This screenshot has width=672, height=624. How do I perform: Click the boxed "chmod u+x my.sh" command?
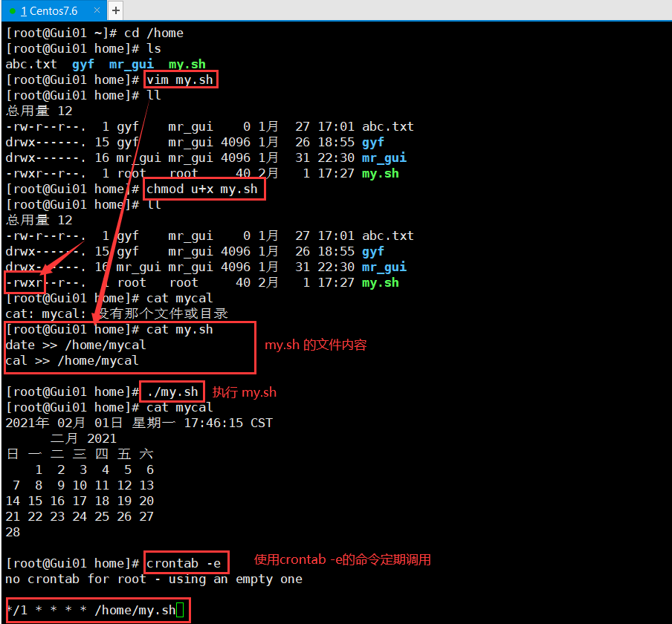tap(204, 188)
